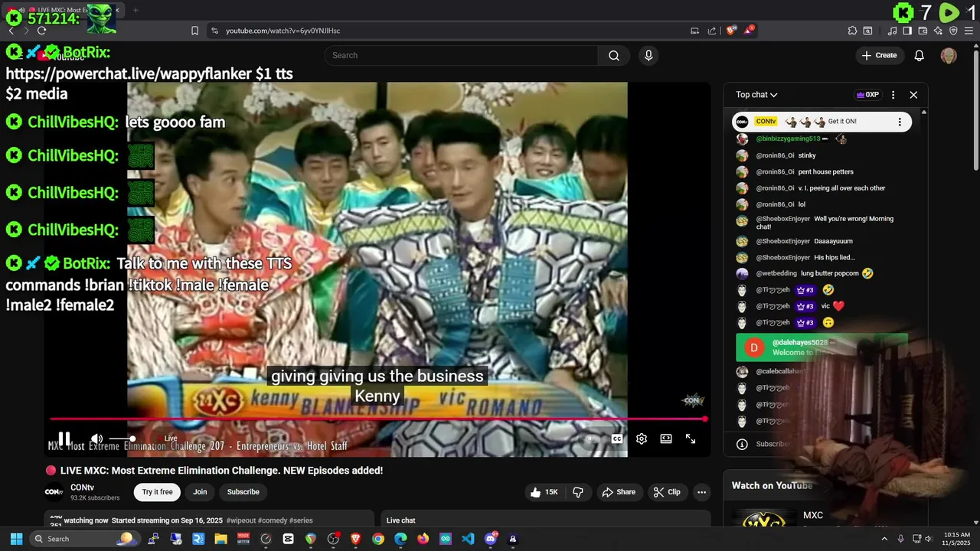This screenshot has height=551, width=980.
Task: Share this page from address bar
Action: coord(712,31)
